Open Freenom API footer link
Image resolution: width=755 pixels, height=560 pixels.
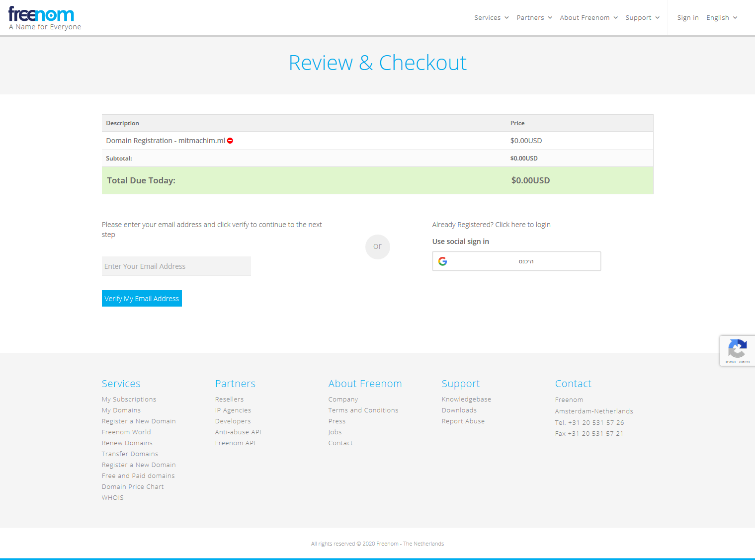[235, 443]
